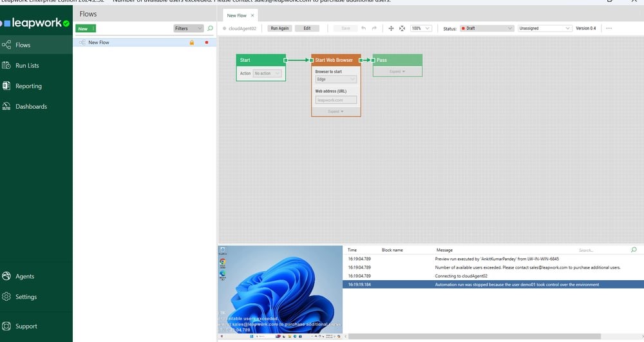Click the search icon in Flows panel
The height and width of the screenshot is (342, 644).
coord(210,28)
